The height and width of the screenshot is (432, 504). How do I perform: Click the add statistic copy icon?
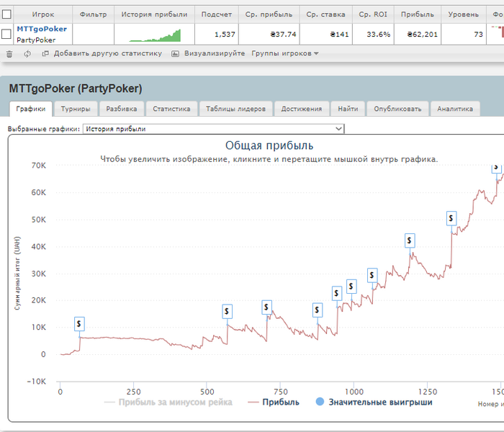point(45,53)
